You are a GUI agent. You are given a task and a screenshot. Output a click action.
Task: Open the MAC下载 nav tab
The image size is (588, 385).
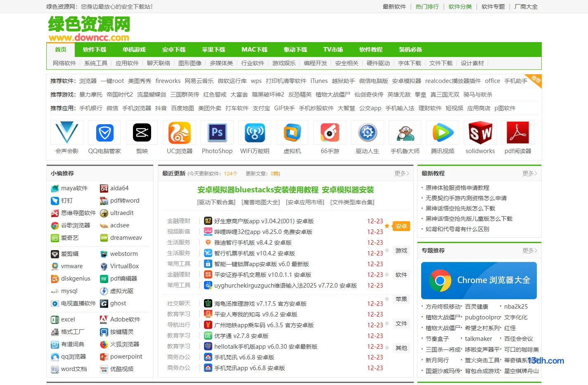(254, 50)
